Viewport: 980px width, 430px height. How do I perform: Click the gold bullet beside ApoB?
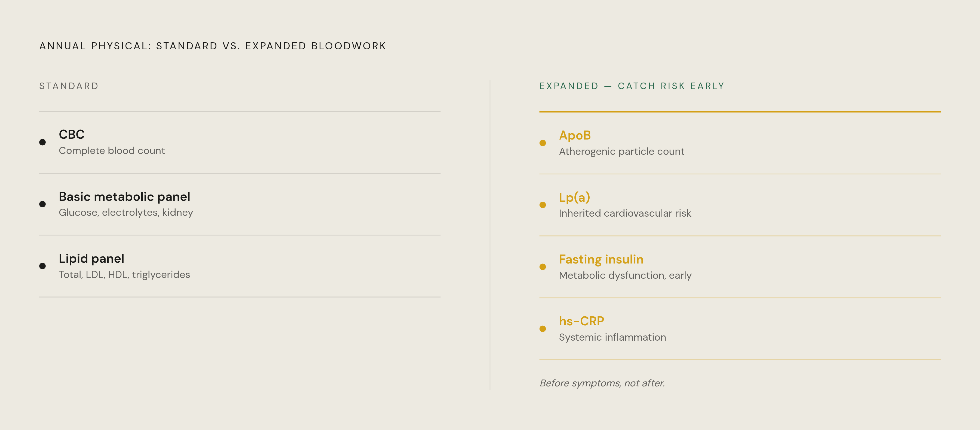[x=543, y=143]
